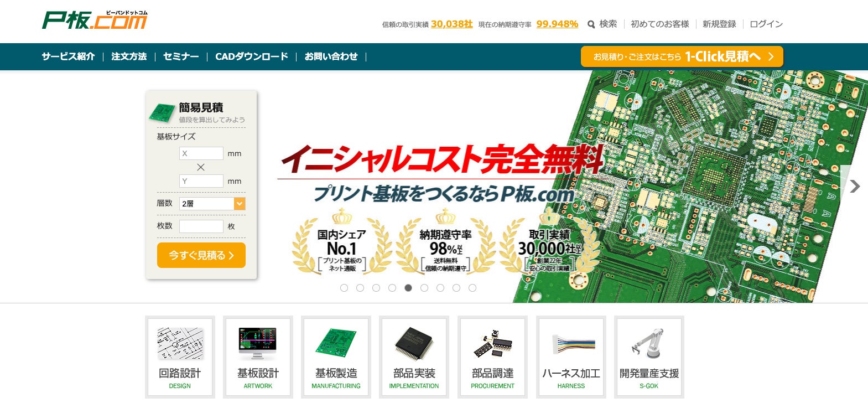
Task: Select the third carousel slide dot
Action: pos(376,288)
